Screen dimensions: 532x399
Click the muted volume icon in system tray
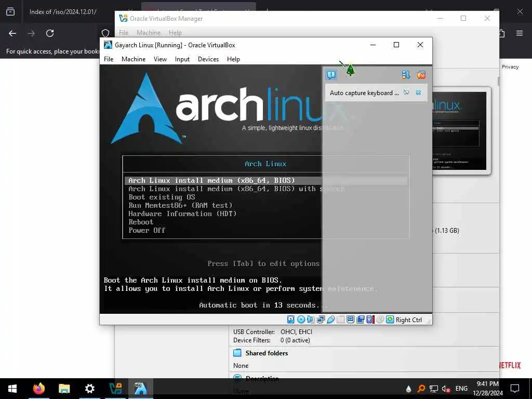click(446, 389)
